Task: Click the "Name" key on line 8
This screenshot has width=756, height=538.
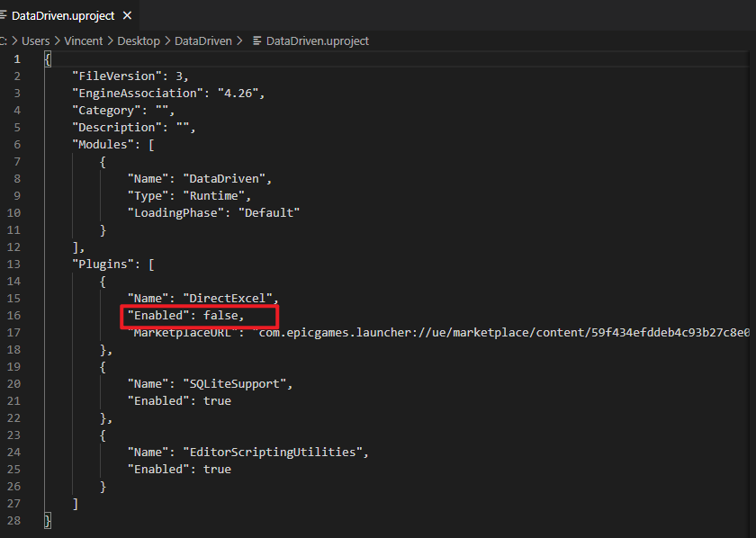Action: click(x=148, y=178)
